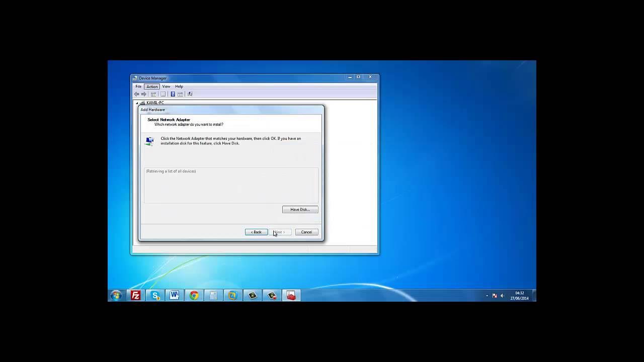The height and width of the screenshot is (362, 644).
Task: Click the Device Manager title bar icon
Action: click(x=135, y=78)
